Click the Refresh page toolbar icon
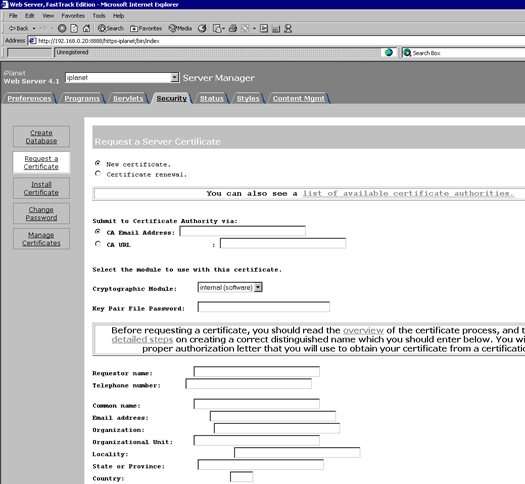The image size is (525, 484). pyautogui.click(x=74, y=28)
